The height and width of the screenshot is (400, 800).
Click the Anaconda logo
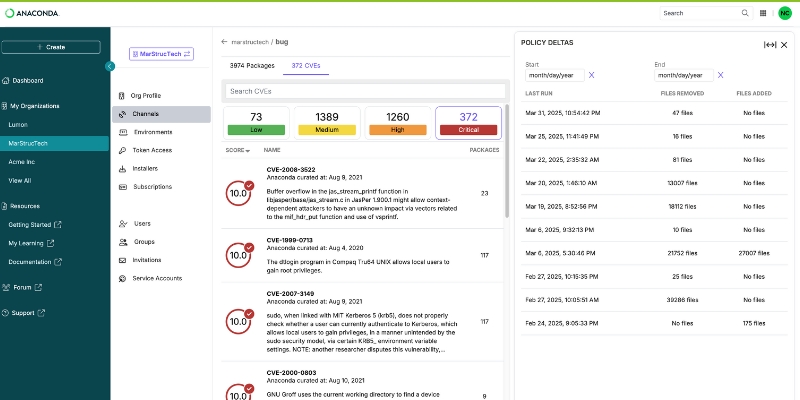pos(32,13)
